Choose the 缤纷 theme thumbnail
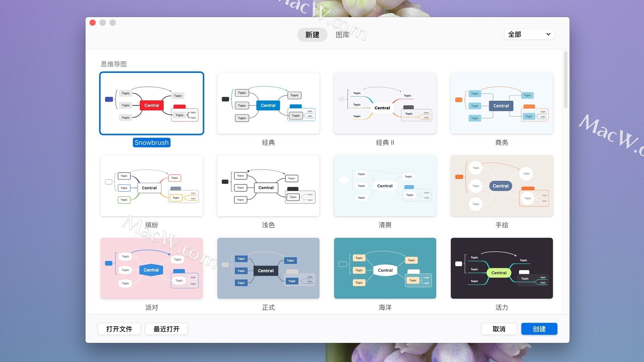Viewport: 644px width, 362px height. tap(152, 186)
